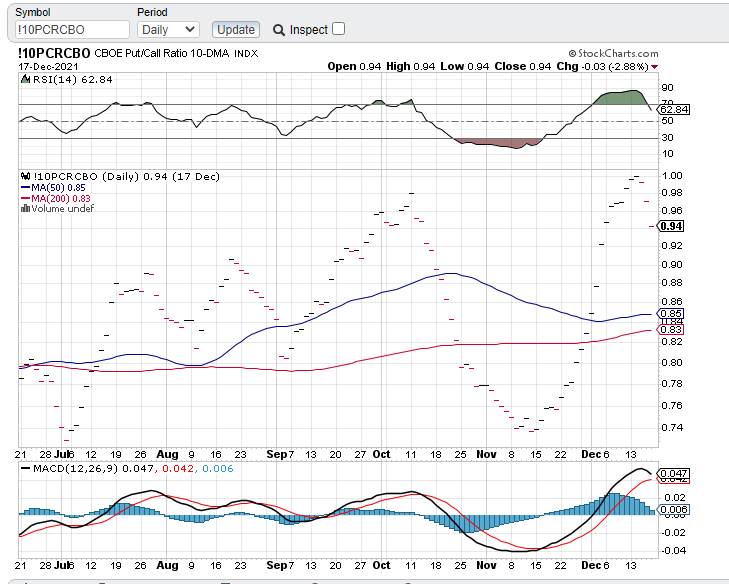Click the Symbol input field containing !10PCRCBO
Viewport: 729px width, 584px height.
[x=72, y=30]
